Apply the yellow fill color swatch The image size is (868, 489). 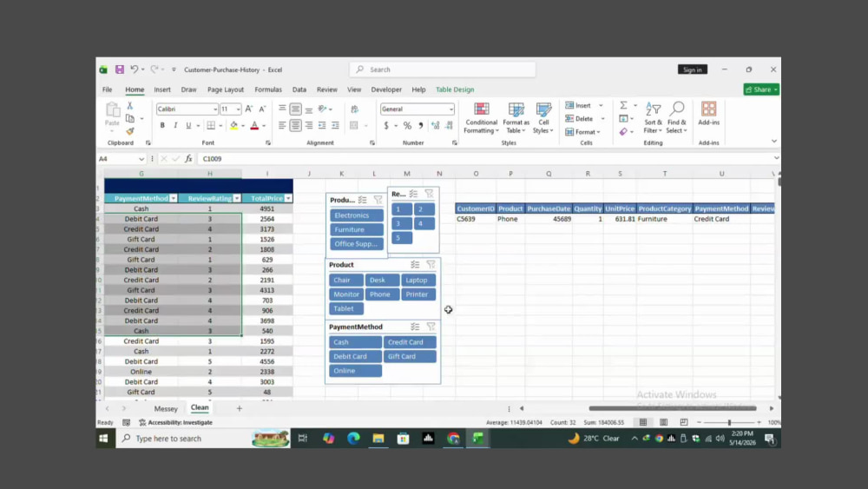[234, 126]
